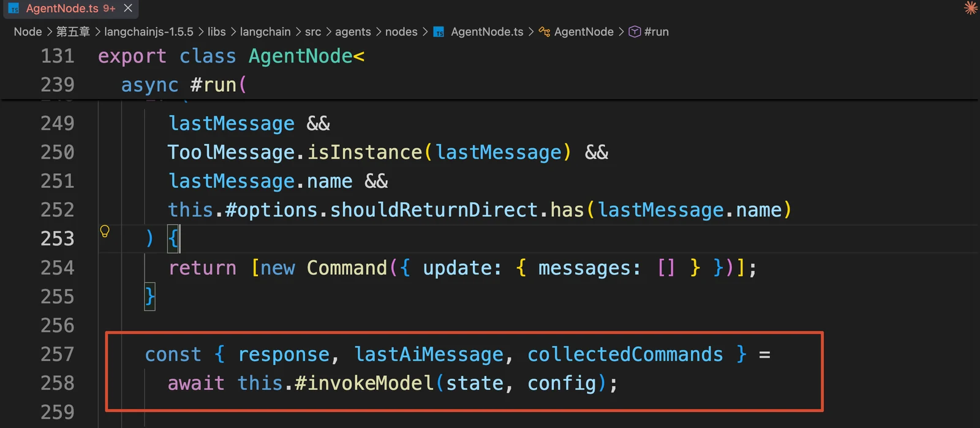Viewport: 980px width, 428px height.
Task: Close the AgentNode.ts editor tab
Action: [128, 8]
